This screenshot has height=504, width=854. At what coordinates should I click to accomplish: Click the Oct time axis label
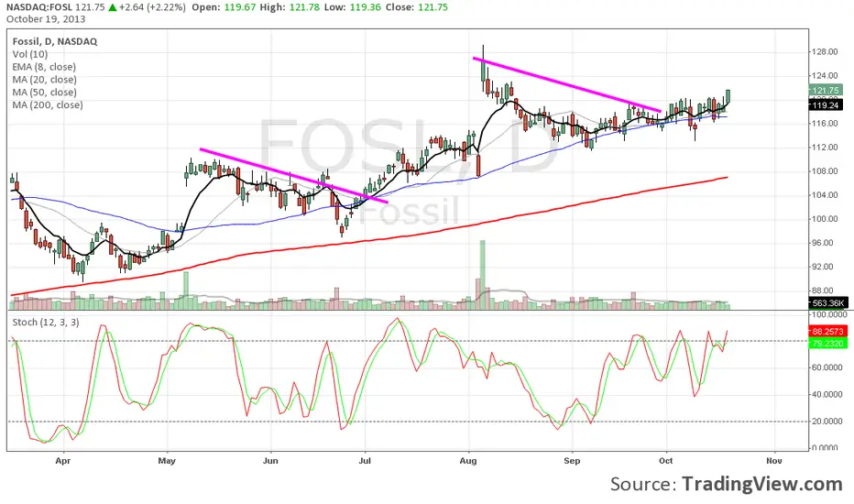pos(665,461)
